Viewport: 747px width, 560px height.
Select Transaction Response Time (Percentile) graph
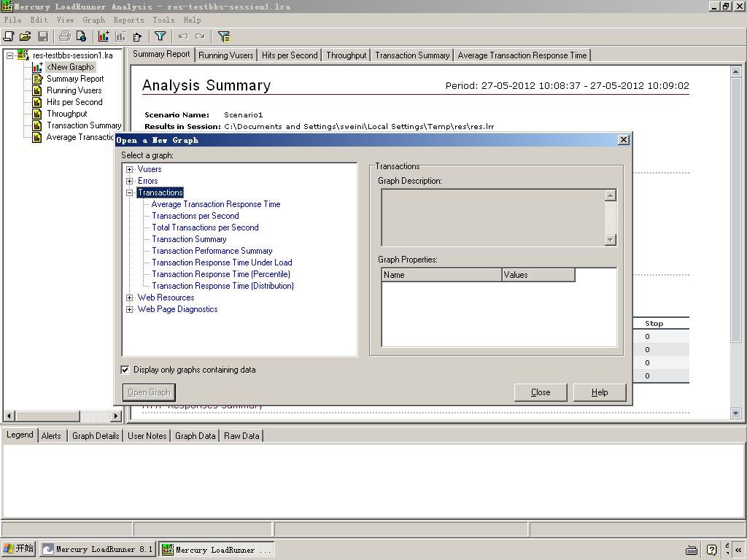click(x=221, y=274)
